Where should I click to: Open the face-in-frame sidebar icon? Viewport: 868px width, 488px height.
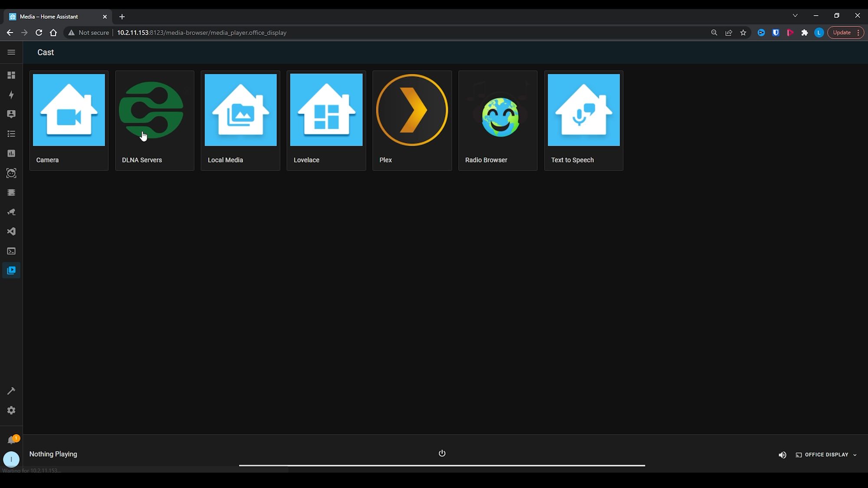coord(11,173)
